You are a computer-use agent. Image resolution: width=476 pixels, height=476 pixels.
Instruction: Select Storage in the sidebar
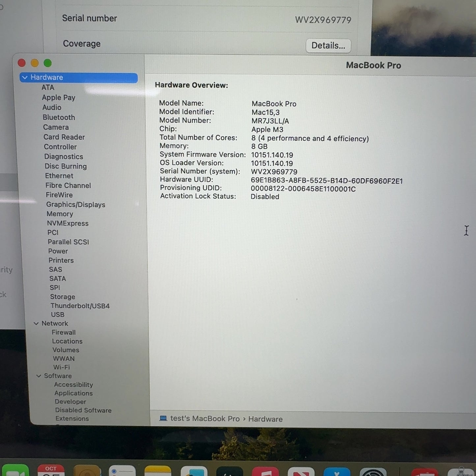[x=62, y=297]
